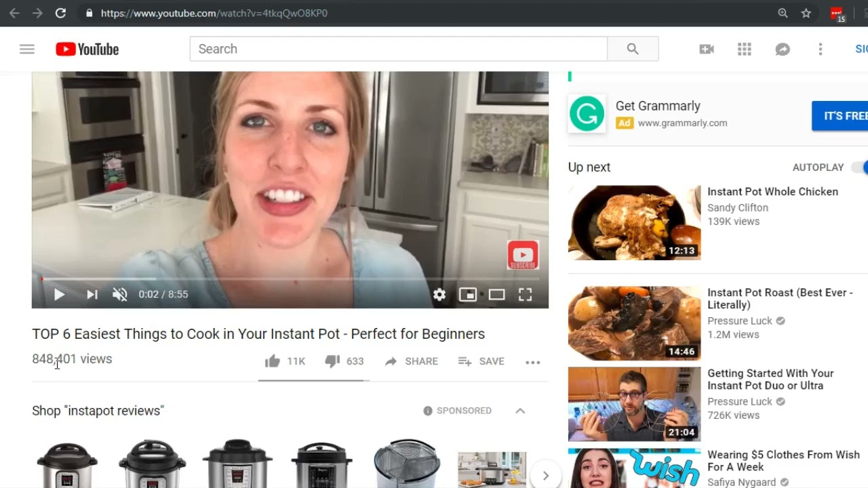
Task: Switch to theater mode view
Action: 496,294
